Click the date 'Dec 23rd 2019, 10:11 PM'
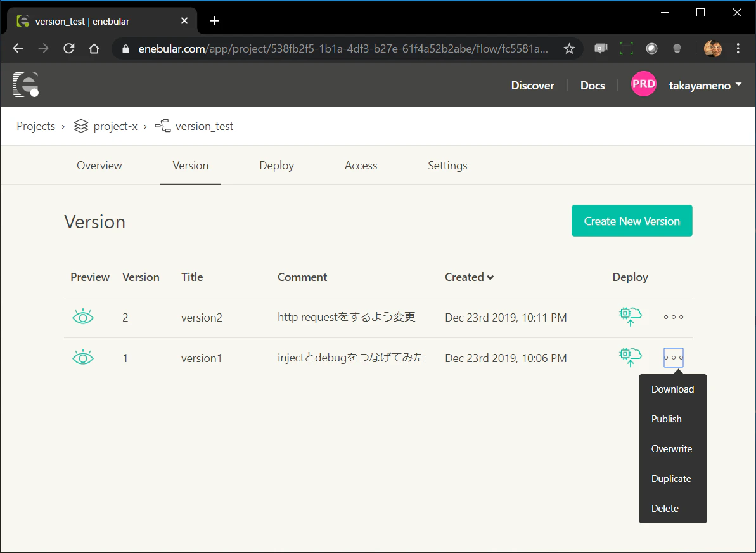This screenshot has height=553, width=756. click(506, 318)
